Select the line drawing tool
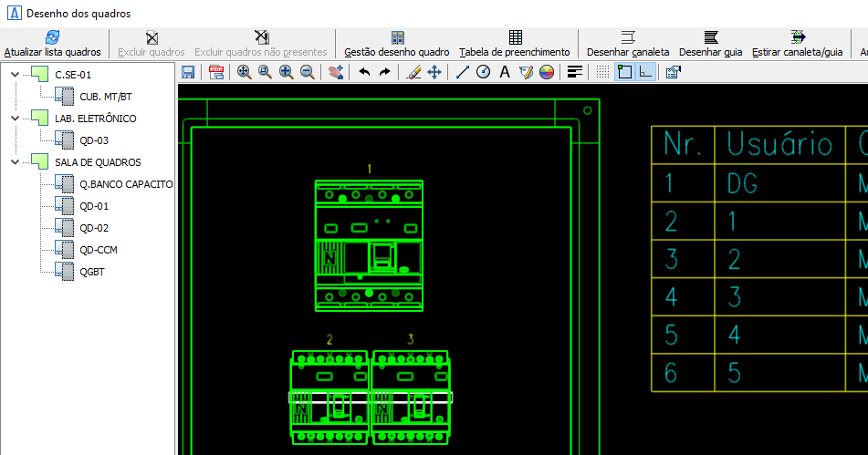868x455 pixels. pos(462,72)
